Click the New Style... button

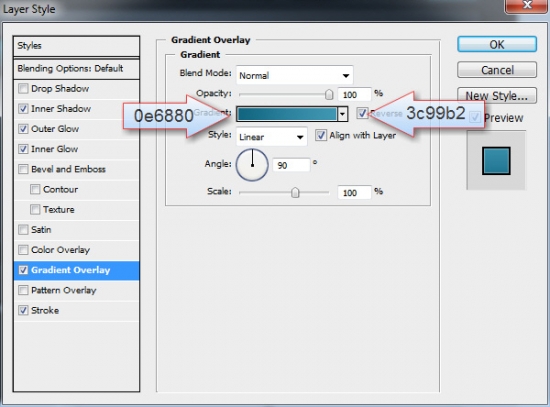click(x=497, y=95)
